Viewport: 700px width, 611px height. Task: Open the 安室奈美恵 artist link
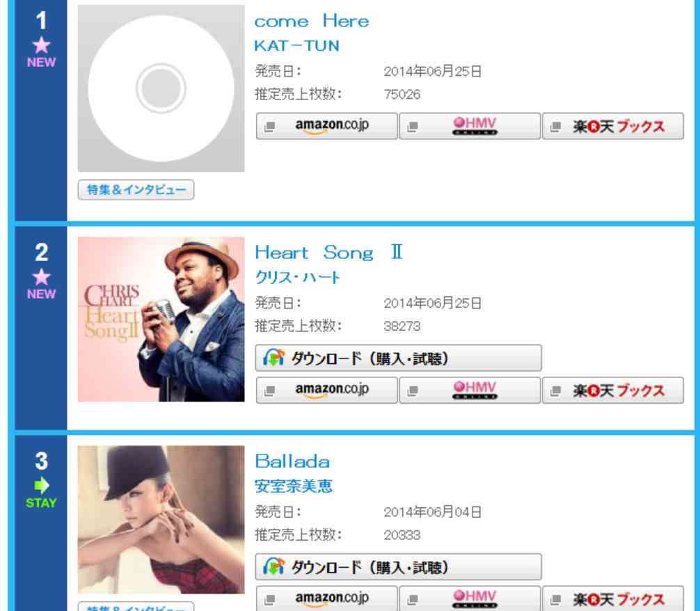[x=294, y=486]
